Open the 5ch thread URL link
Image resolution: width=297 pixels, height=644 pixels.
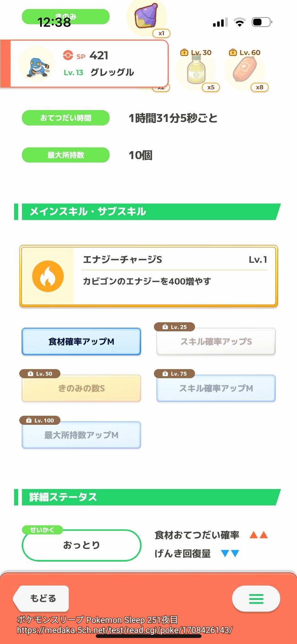coord(124,630)
